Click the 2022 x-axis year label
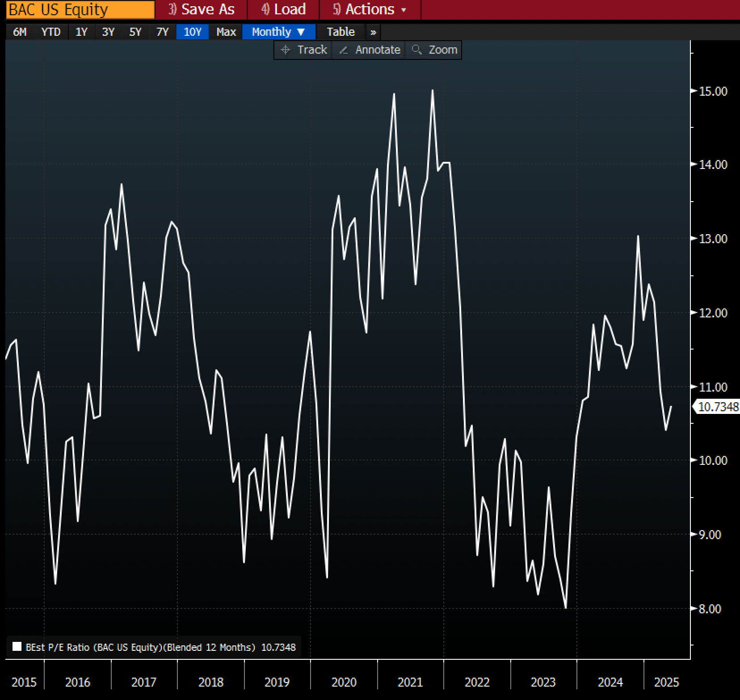 (x=477, y=682)
